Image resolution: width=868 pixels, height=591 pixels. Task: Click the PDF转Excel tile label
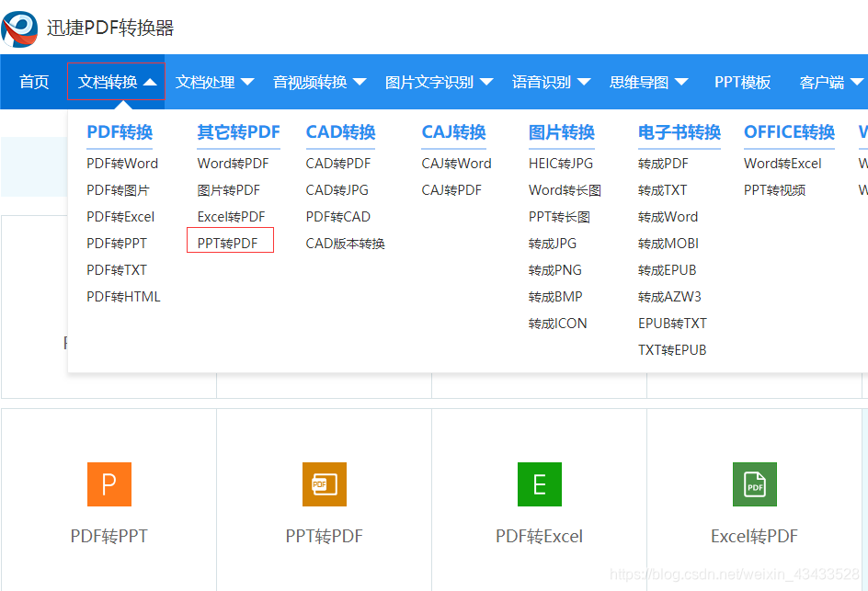539,536
